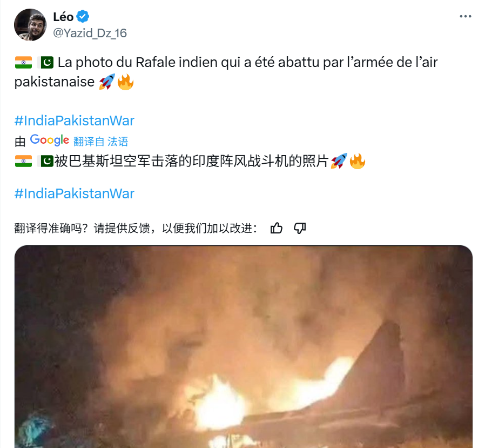
Task: Open the burning aircraft photo
Action: click(x=244, y=346)
